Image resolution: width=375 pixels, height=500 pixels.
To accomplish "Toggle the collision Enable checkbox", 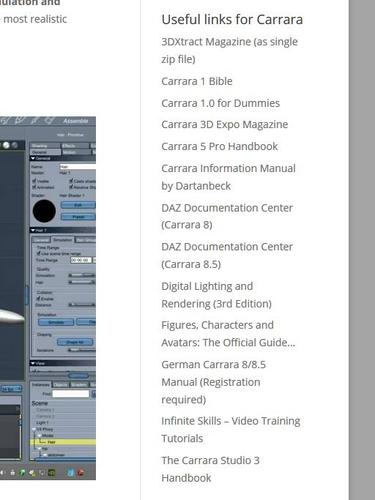I will (x=39, y=298).
